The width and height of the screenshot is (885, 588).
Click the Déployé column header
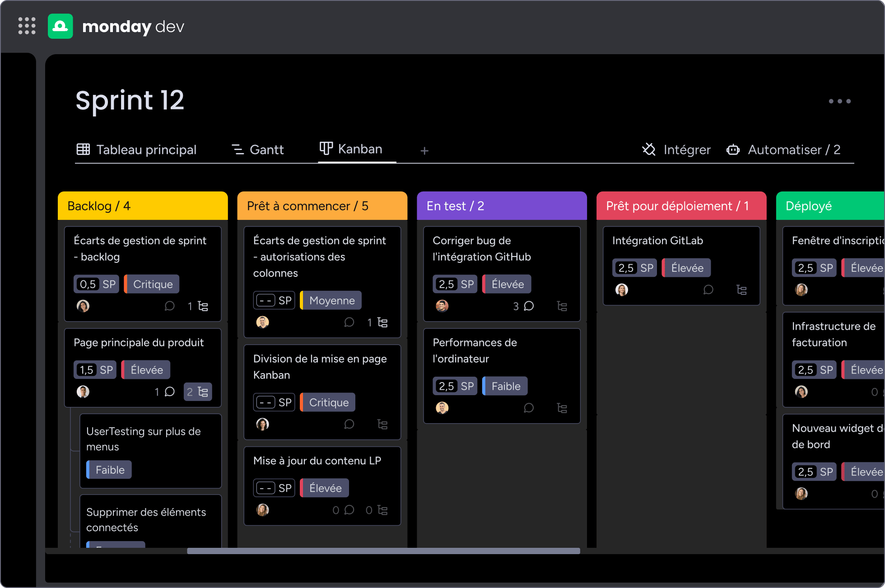click(830, 206)
